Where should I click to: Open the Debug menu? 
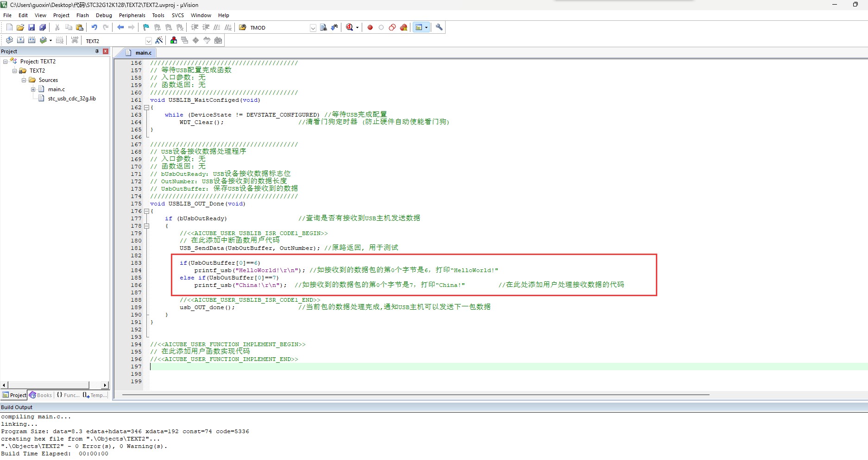[104, 15]
